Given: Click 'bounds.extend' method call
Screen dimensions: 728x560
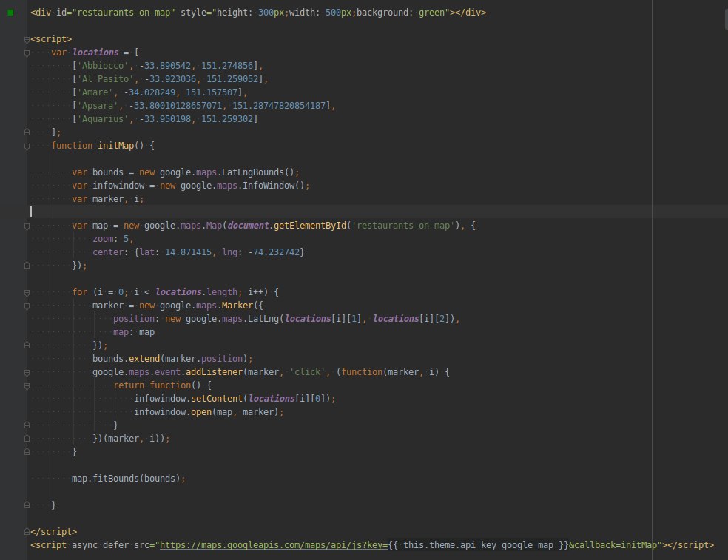Looking at the screenshot, I should coord(126,359).
